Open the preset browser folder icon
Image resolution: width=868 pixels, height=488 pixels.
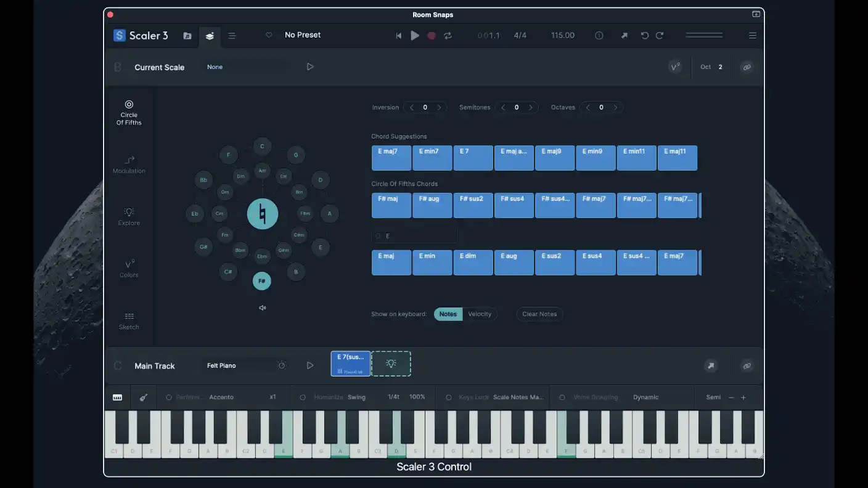tap(187, 36)
